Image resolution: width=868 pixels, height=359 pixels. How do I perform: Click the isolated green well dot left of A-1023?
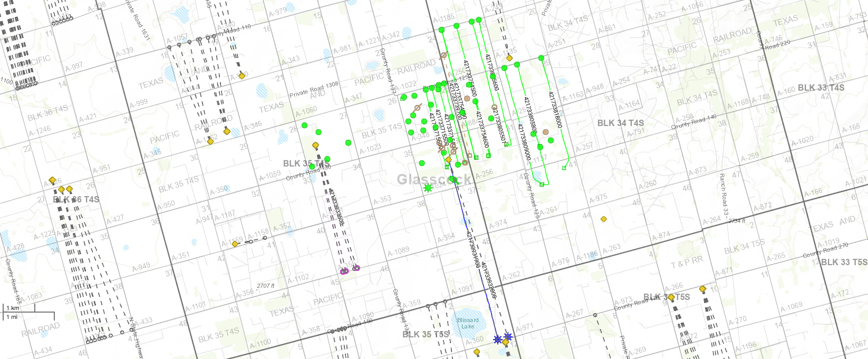pos(348,142)
